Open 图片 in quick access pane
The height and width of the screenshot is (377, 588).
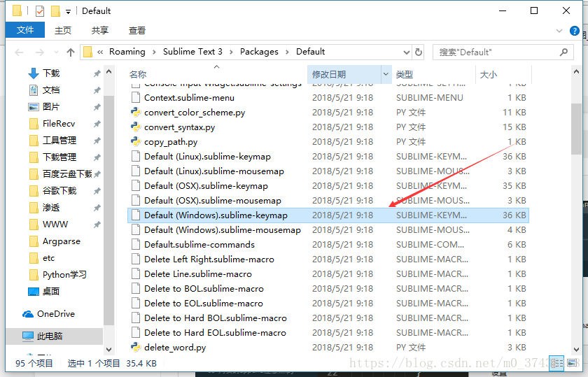[51, 107]
